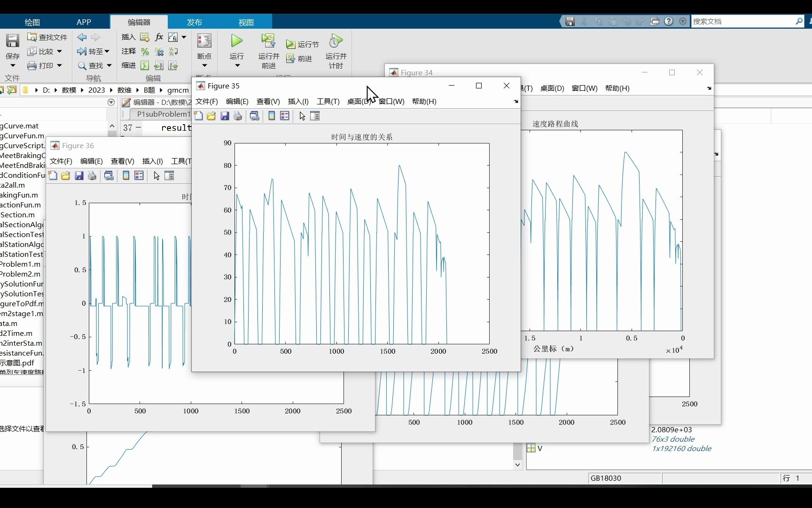812x508 pixels.
Task: Expand the Breakpoints (断点) dropdown arrow
Action: [204, 65]
